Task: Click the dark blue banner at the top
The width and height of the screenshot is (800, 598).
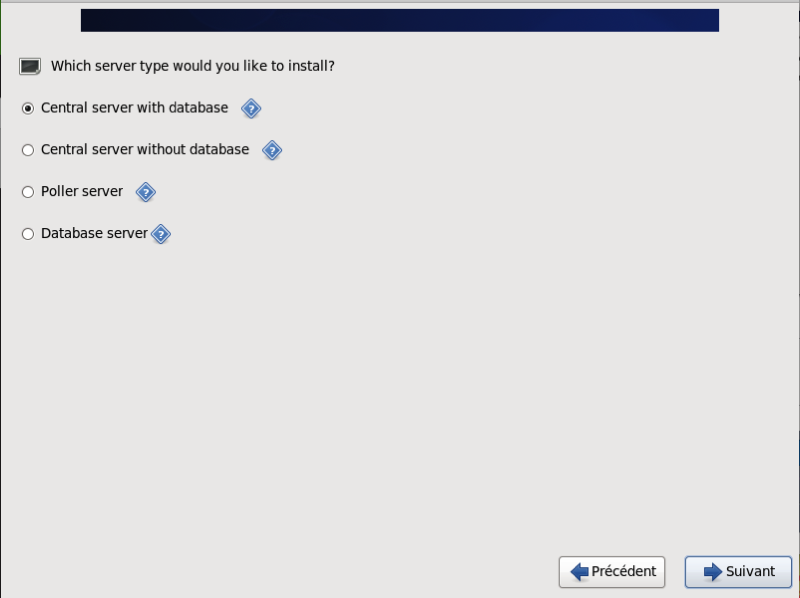Action: [x=399, y=20]
